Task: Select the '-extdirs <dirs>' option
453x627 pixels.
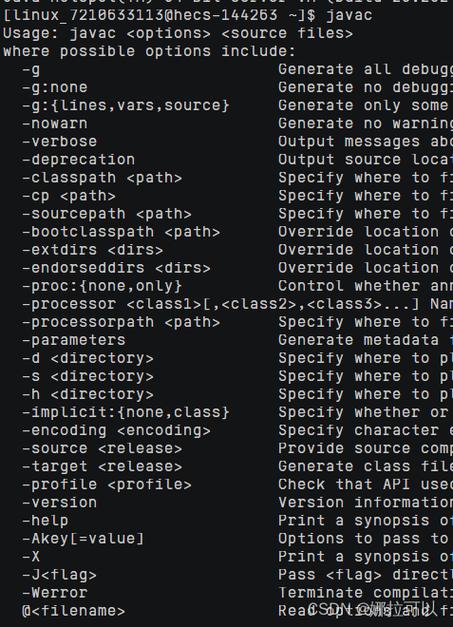Action: coord(93,250)
